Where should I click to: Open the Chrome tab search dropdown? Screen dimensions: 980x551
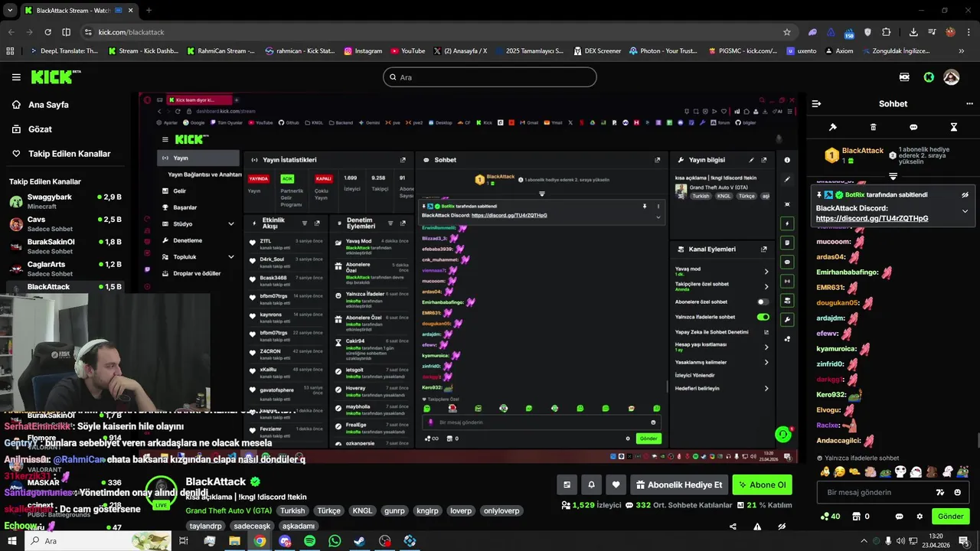point(10,11)
